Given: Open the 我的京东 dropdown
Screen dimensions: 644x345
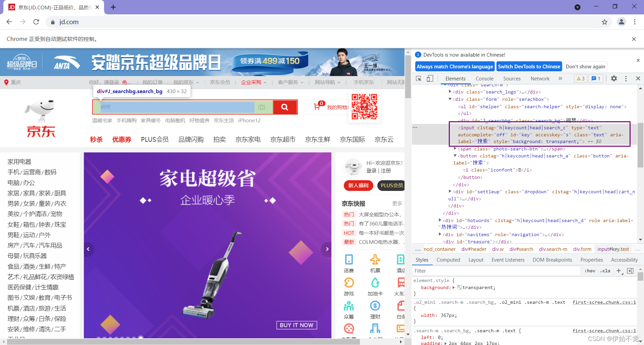Looking at the screenshot, I should pos(186,82).
